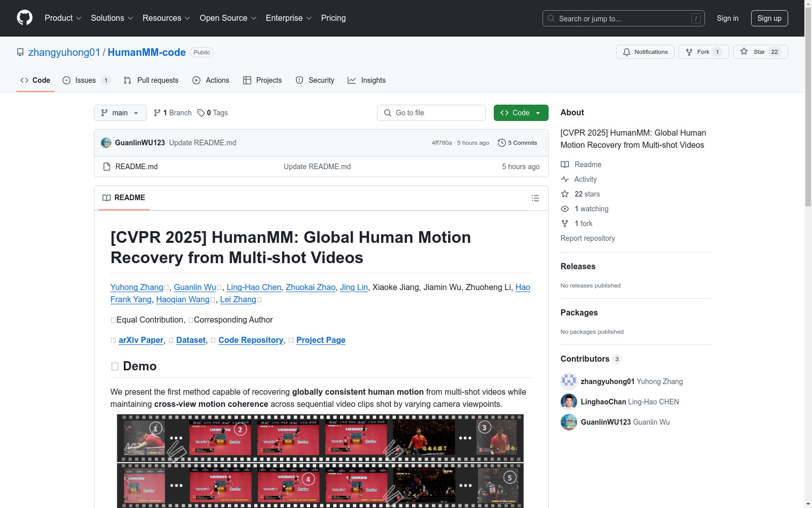Fork the HumanMM-code repository
Screen dimensions: 812x508
pos(703,52)
